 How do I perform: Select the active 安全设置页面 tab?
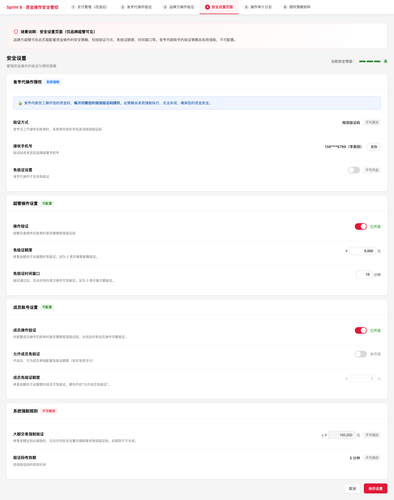[x=219, y=7]
